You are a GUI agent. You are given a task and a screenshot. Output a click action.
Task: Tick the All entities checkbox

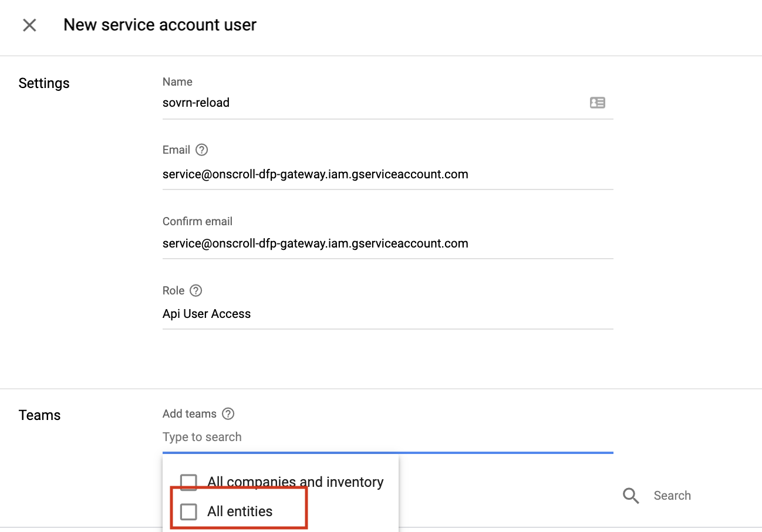click(188, 511)
